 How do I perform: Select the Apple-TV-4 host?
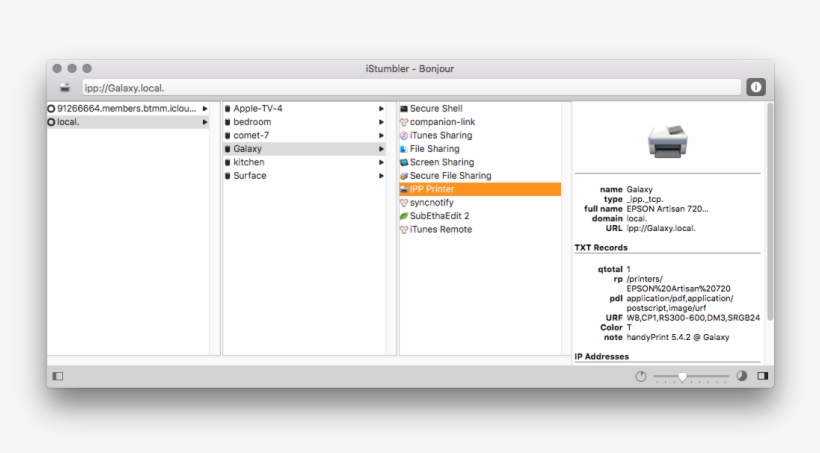click(x=304, y=109)
